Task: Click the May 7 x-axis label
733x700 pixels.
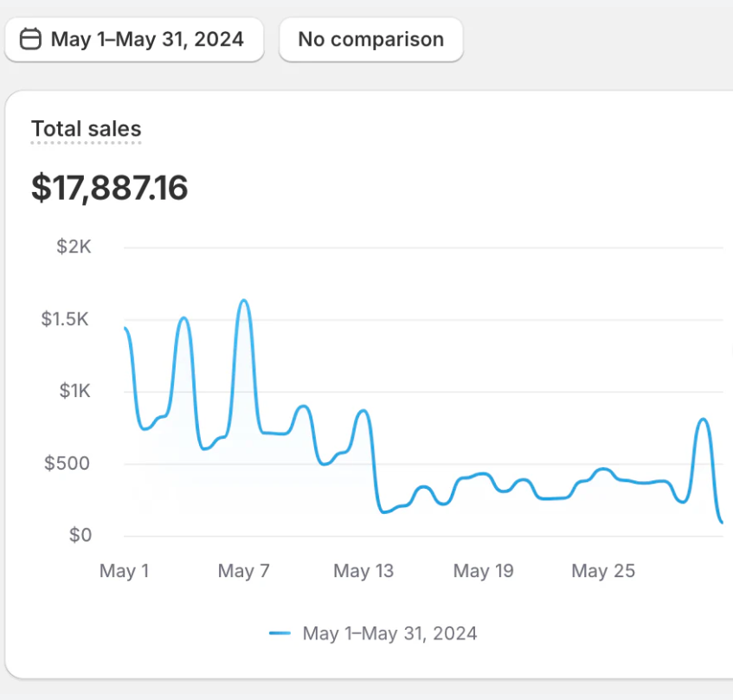Action: 243,571
